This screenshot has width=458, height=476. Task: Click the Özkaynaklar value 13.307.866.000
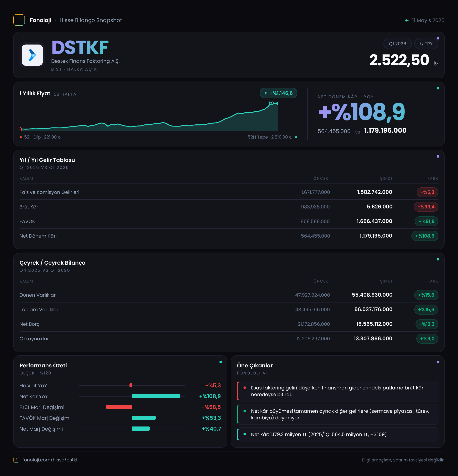[x=373, y=339]
